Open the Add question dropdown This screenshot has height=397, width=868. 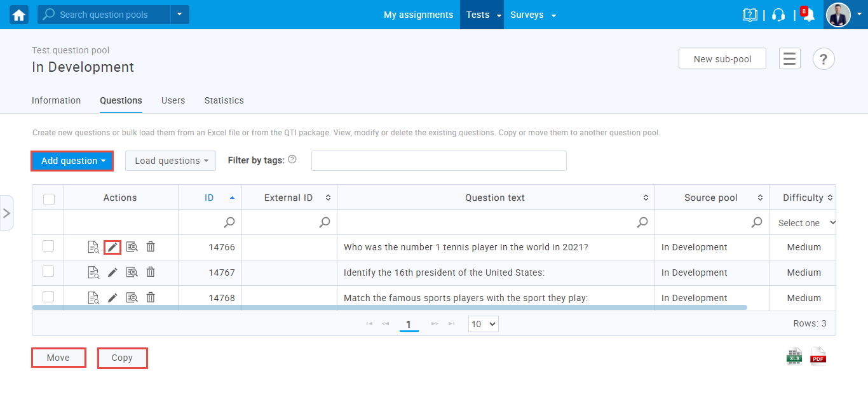pos(72,161)
